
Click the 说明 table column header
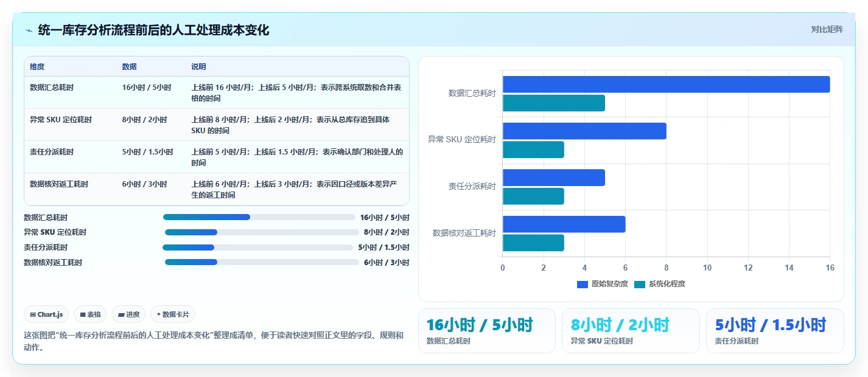pos(199,67)
